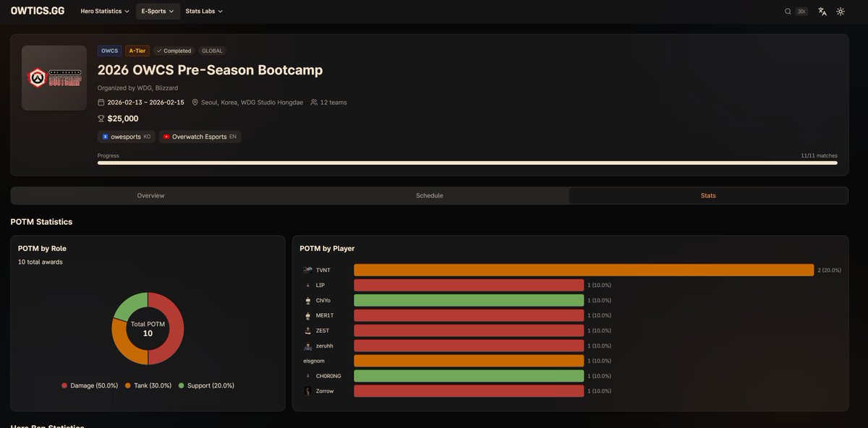Viewport: 868px width, 428px height.
Task: Click the Completed status badge
Action: click(x=174, y=51)
